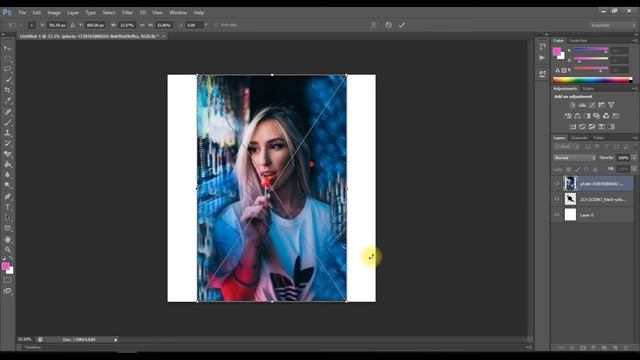Open the Normal blend mode dropdown

click(x=574, y=158)
